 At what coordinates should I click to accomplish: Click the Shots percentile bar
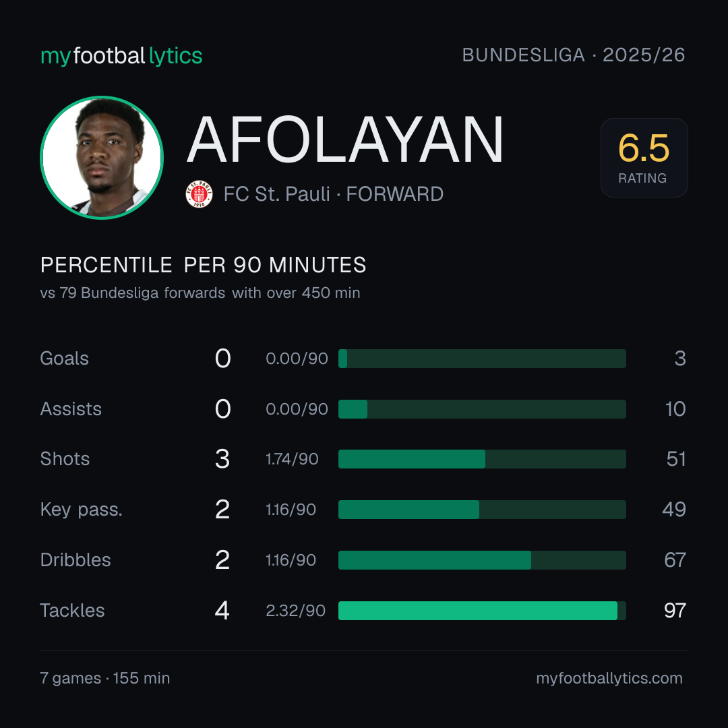(482, 459)
